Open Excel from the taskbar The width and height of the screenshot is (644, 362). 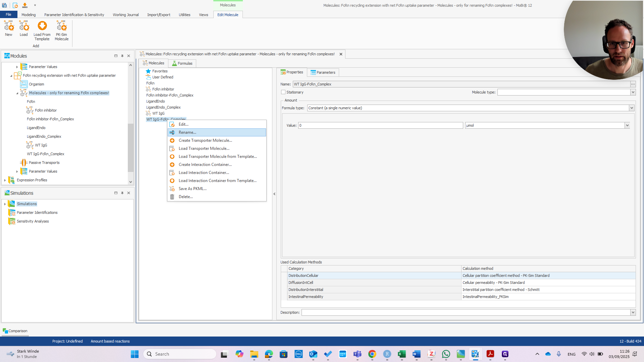pyautogui.click(x=401, y=354)
